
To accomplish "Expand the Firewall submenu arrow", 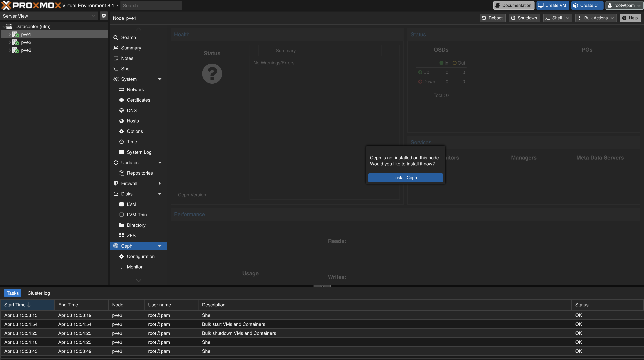I will pyautogui.click(x=160, y=183).
